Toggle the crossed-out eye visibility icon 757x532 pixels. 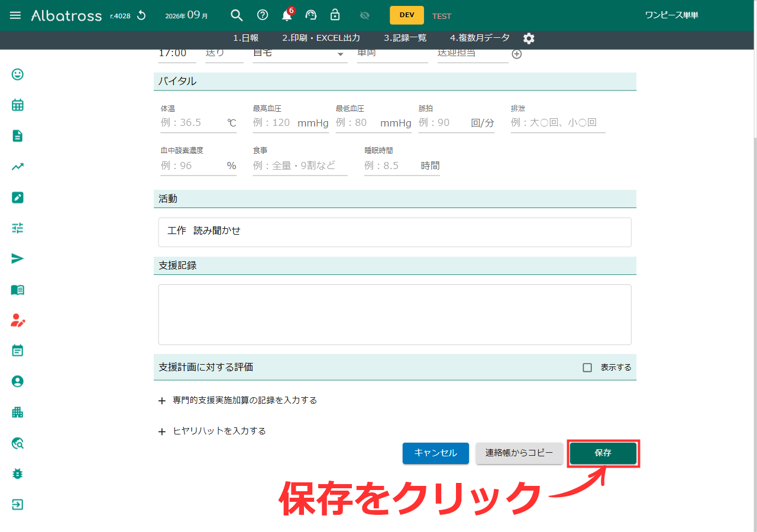(364, 15)
